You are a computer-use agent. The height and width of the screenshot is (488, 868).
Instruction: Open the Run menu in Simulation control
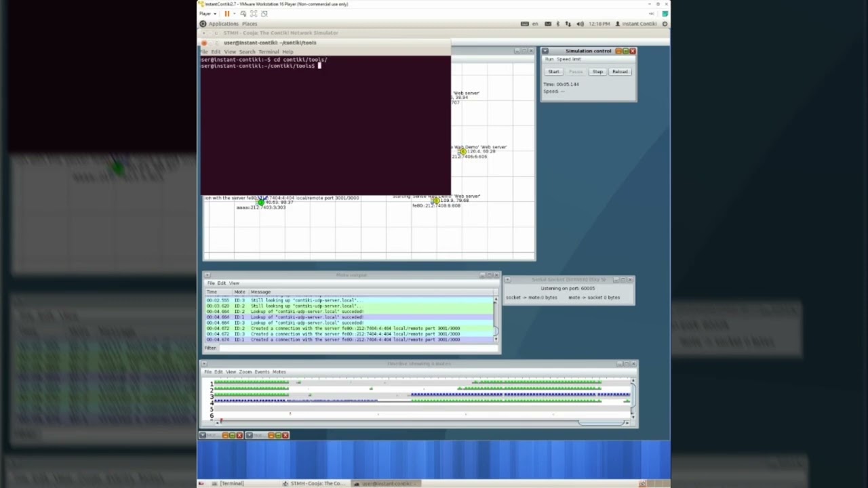[x=549, y=59]
